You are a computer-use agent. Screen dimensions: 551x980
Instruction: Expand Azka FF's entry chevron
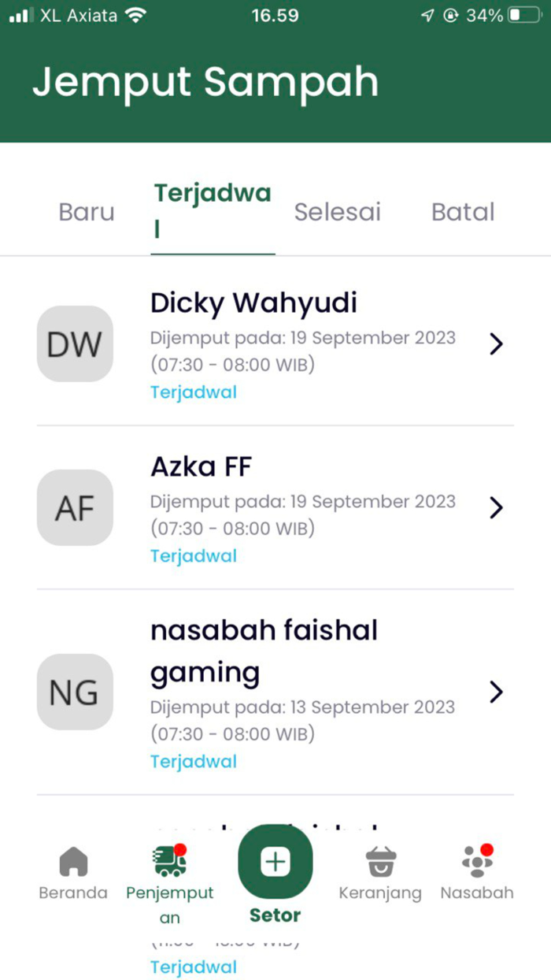click(496, 508)
